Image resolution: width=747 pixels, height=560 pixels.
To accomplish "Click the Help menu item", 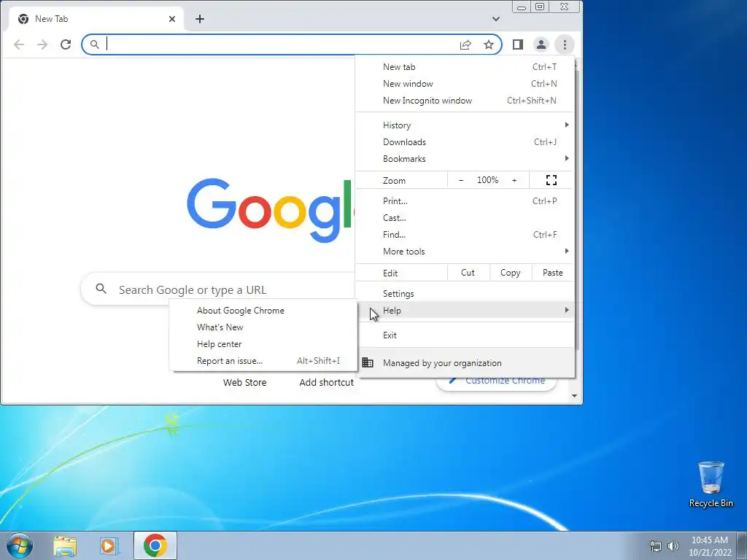I will 465,311.
